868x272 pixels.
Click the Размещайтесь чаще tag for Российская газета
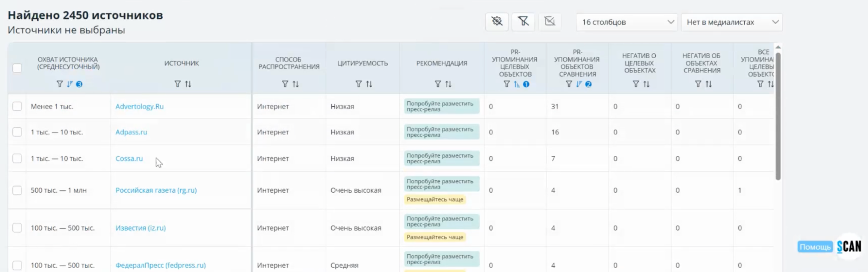(x=435, y=200)
